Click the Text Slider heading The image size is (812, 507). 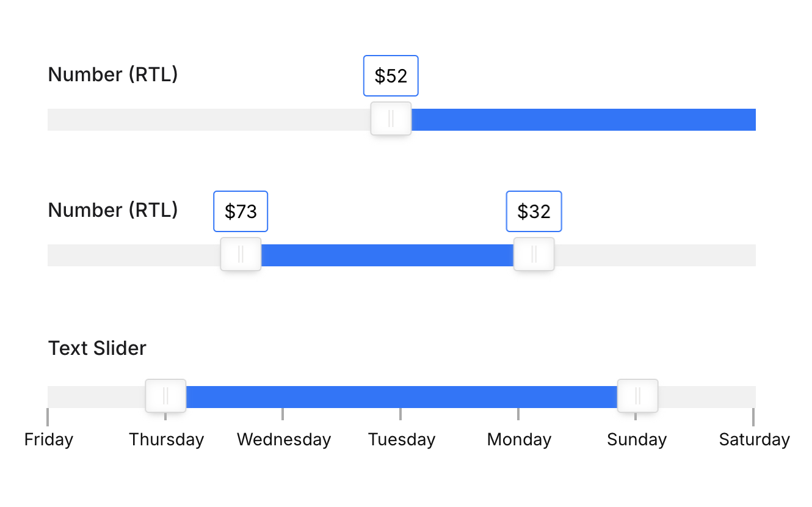[97, 348]
